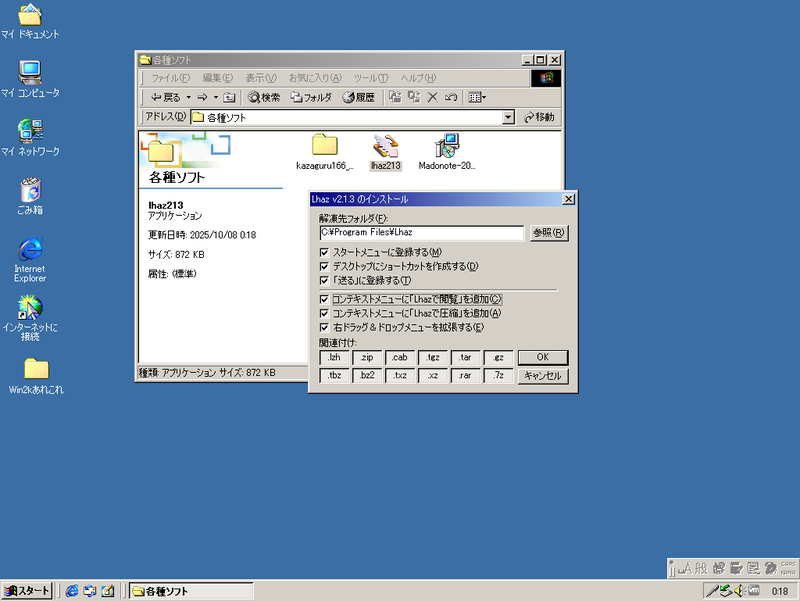Open the Views toolbar dropdown
Image resolution: width=800 pixels, height=601 pixels.
477,97
